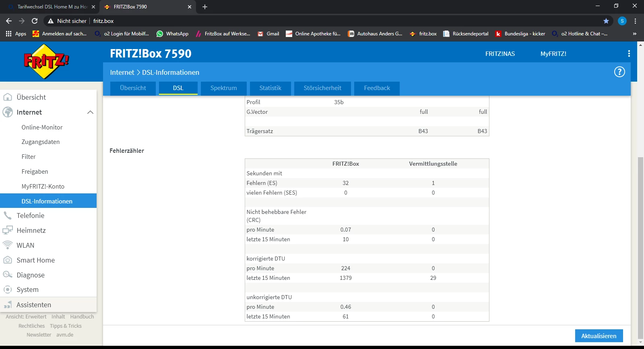Open Tipps & Tricks footer link
Viewport: 644px width, 349px height.
(66, 326)
